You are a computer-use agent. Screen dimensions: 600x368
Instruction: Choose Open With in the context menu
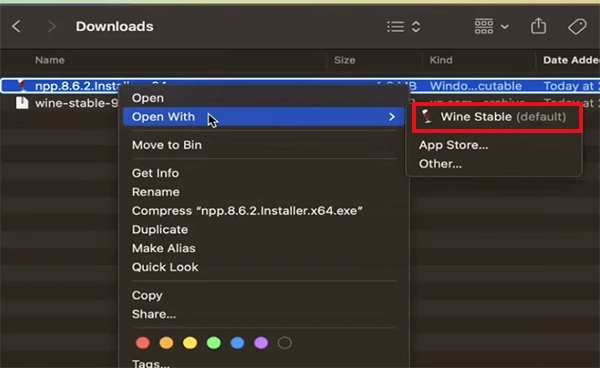pyautogui.click(x=163, y=117)
